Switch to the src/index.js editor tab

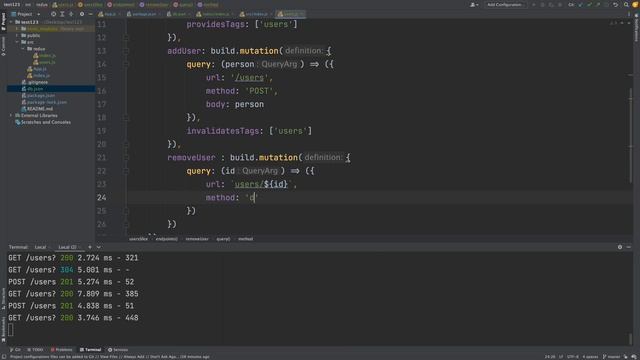click(256, 14)
